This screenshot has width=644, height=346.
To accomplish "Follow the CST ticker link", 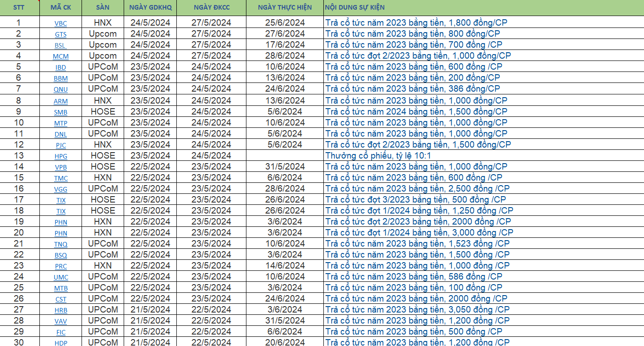I will [60, 299].
